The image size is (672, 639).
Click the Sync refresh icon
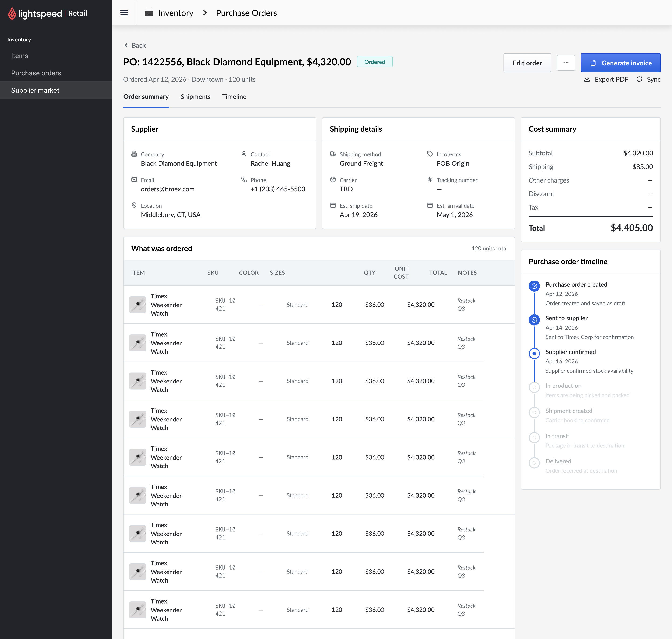point(639,79)
